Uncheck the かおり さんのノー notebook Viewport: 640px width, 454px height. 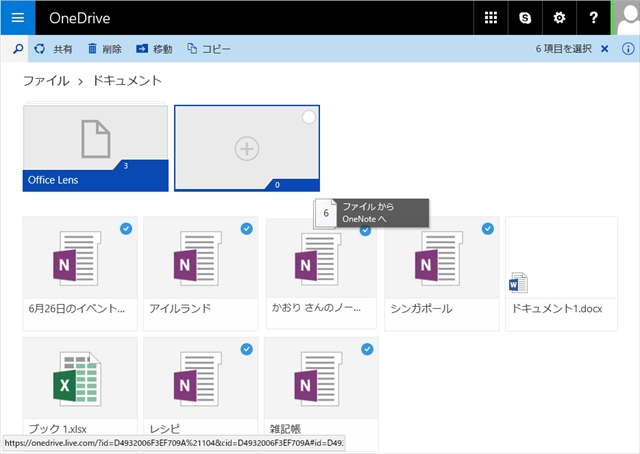pos(365,231)
